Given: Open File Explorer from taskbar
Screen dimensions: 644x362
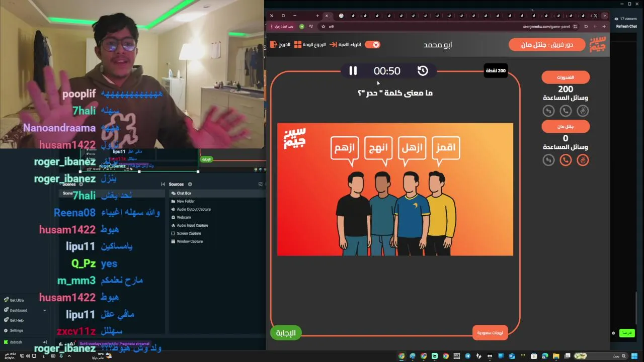Looking at the screenshot, I should coord(556,356).
